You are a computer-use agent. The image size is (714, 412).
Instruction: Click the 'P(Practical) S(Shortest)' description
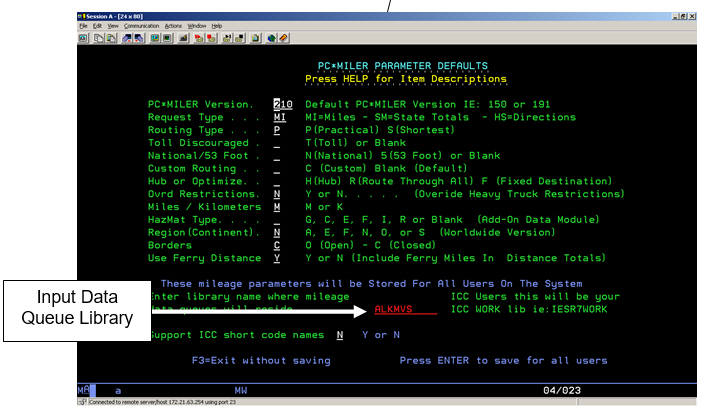click(x=380, y=130)
